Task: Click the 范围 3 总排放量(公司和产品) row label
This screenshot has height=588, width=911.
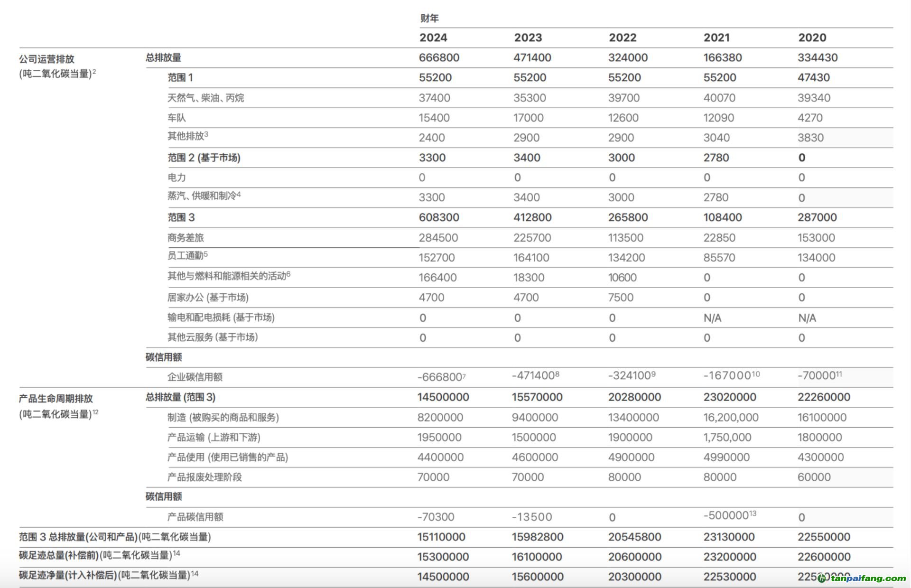Action: tap(115, 537)
